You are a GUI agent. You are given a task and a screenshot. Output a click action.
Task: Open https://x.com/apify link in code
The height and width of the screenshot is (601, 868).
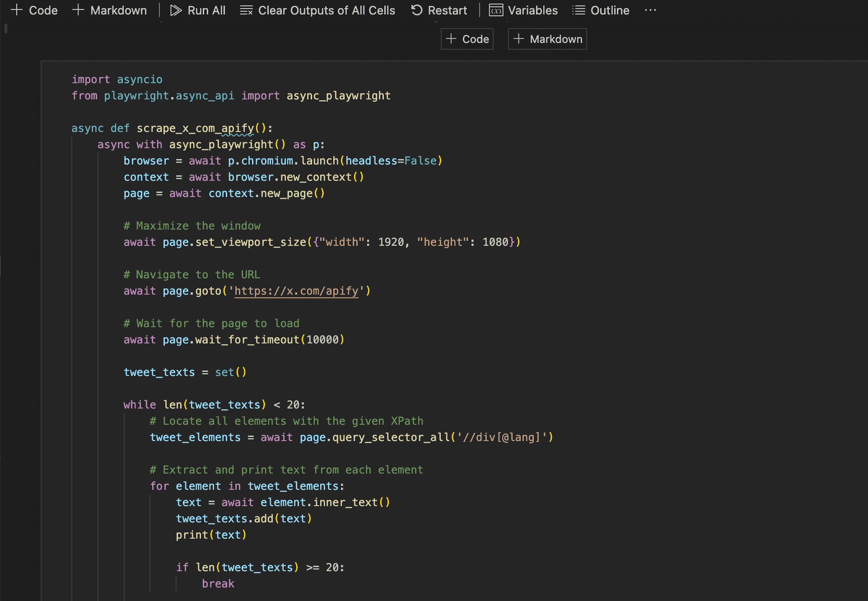[296, 291]
